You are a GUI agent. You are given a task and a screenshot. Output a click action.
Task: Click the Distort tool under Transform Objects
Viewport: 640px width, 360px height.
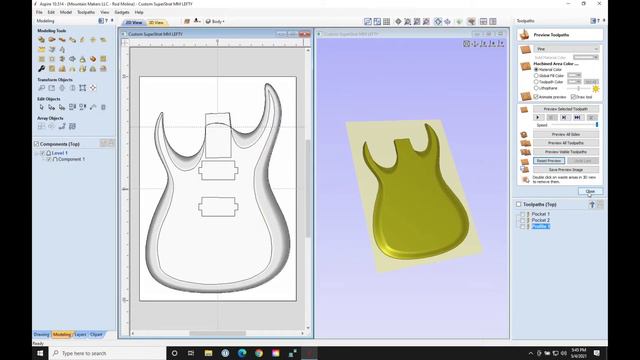tap(82, 88)
